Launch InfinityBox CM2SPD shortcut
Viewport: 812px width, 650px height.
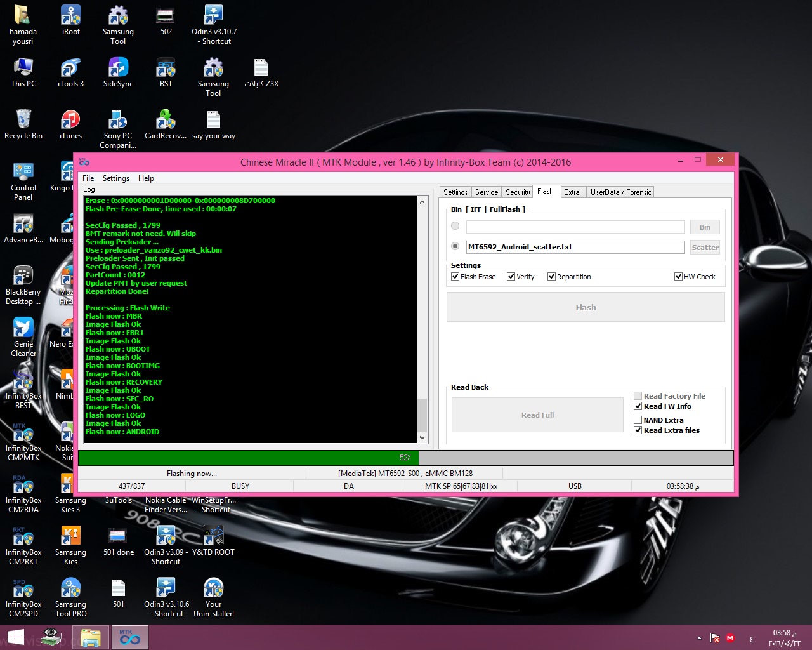click(x=23, y=597)
